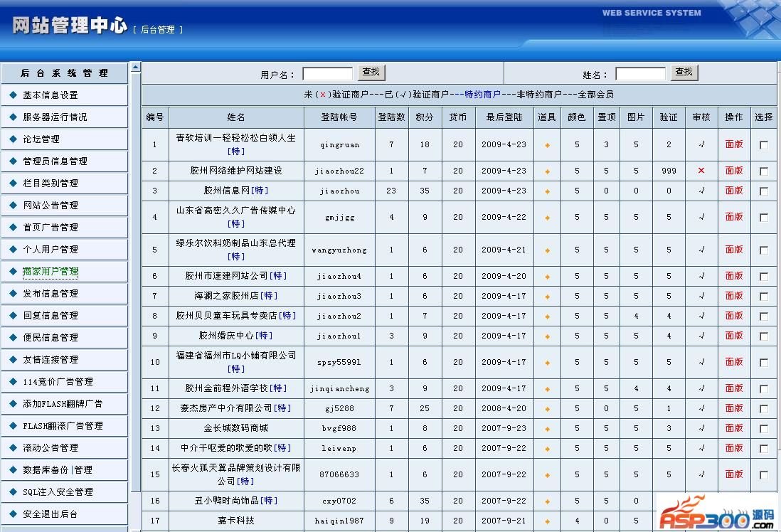Image resolution: width=781 pixels, height=532 pixels.
Task: Click the diamond icon beside 安全退出后台
Action: click(x=13, y=514)
